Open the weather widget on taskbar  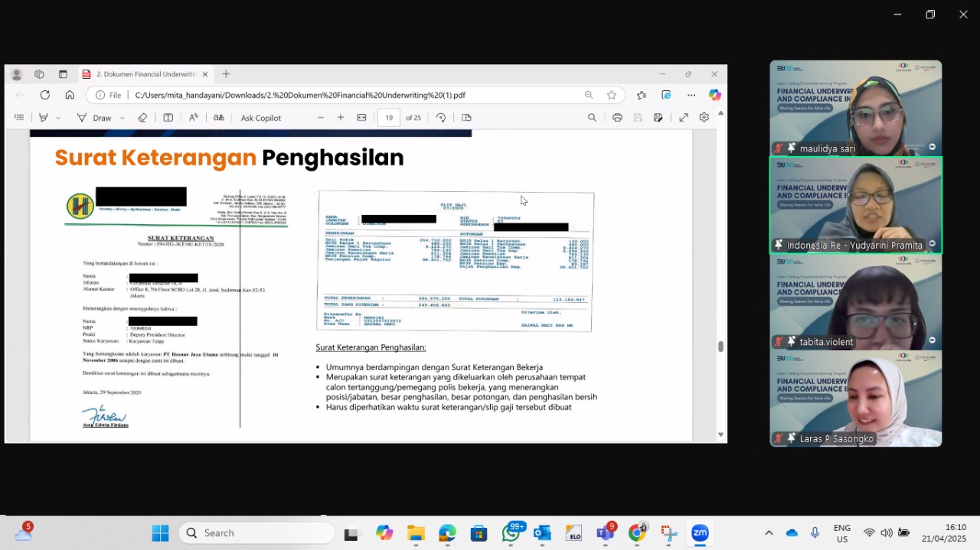pyautogui.click(x=23, y=533)
